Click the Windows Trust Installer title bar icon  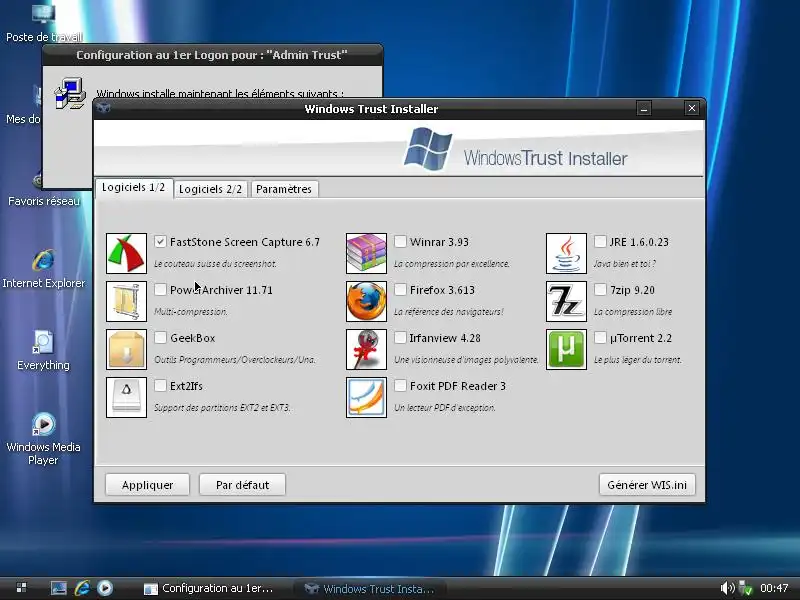tap(104, 108)
